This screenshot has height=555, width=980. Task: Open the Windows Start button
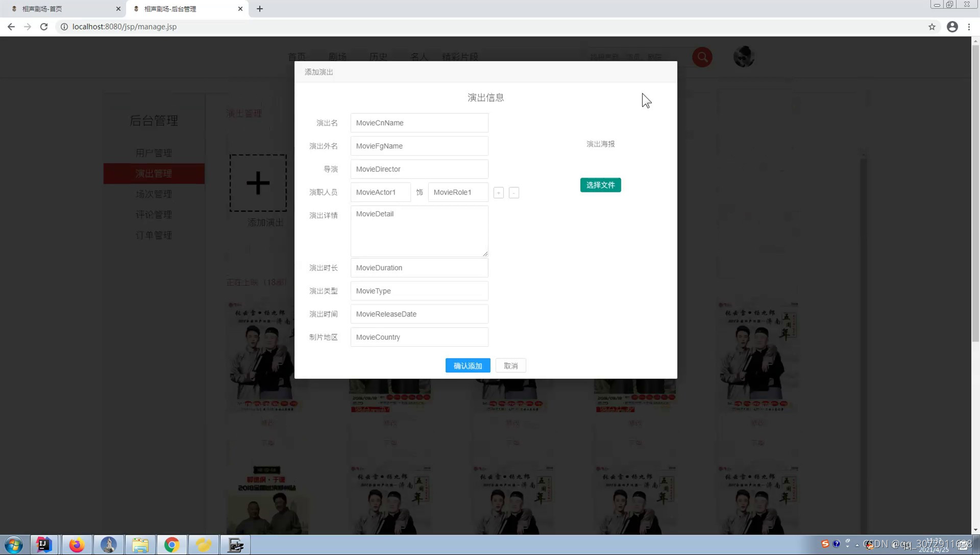14,545
